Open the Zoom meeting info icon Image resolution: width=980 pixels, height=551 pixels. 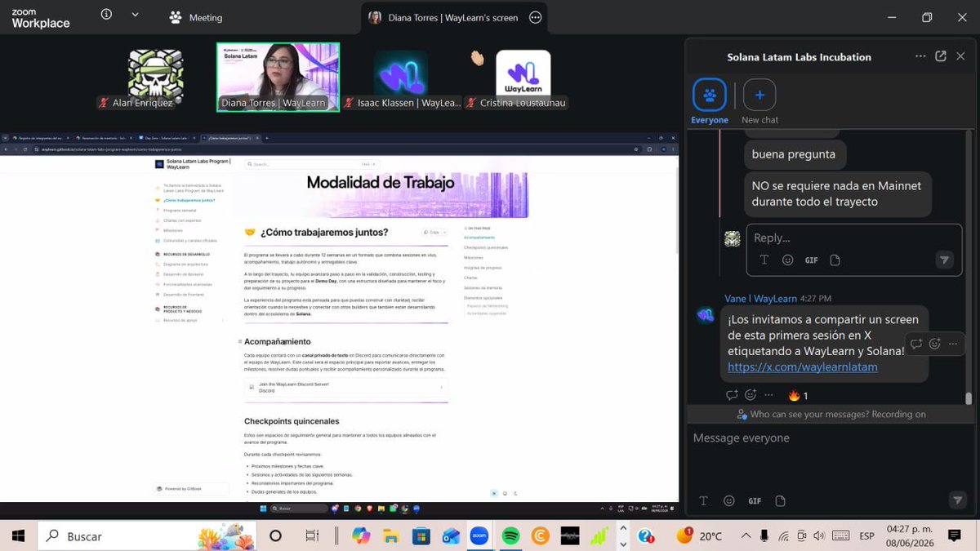pyautogui.click(x=106, y=15)
